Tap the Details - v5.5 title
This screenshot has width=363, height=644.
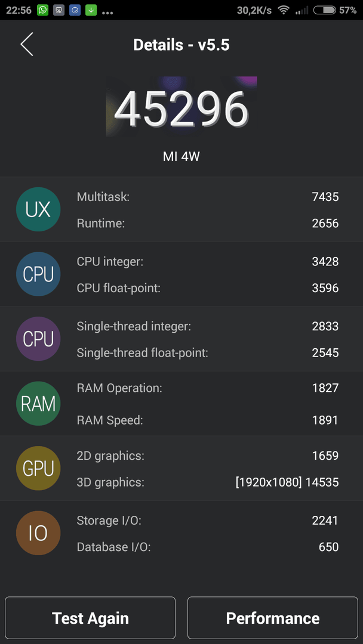[181, 45]
